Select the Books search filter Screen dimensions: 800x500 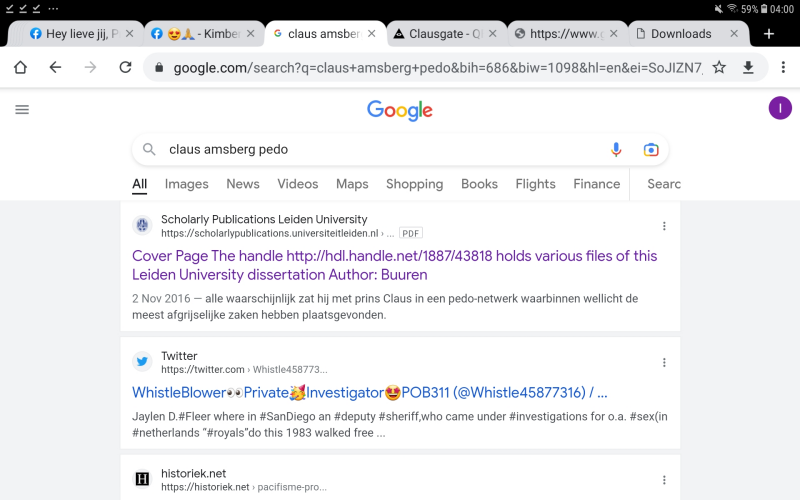[x=479, y=184]
